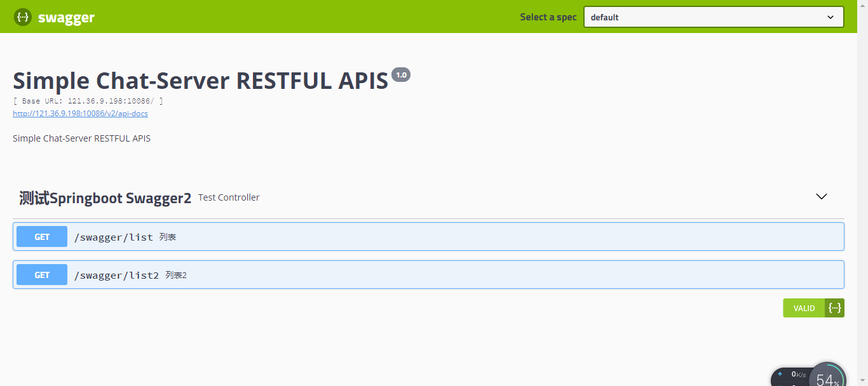Expand the /swagger/list 列表 endpoint row
Viewport: 868px width, 386px height.
428,237
